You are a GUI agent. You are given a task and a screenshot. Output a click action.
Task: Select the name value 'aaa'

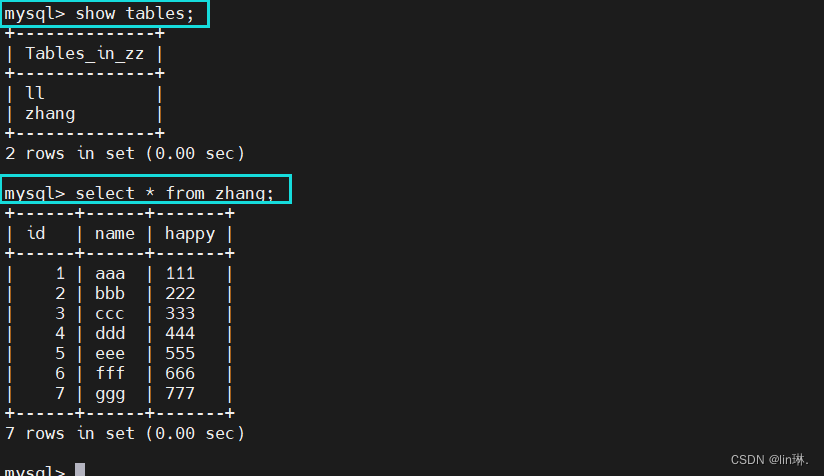(110, 273)
